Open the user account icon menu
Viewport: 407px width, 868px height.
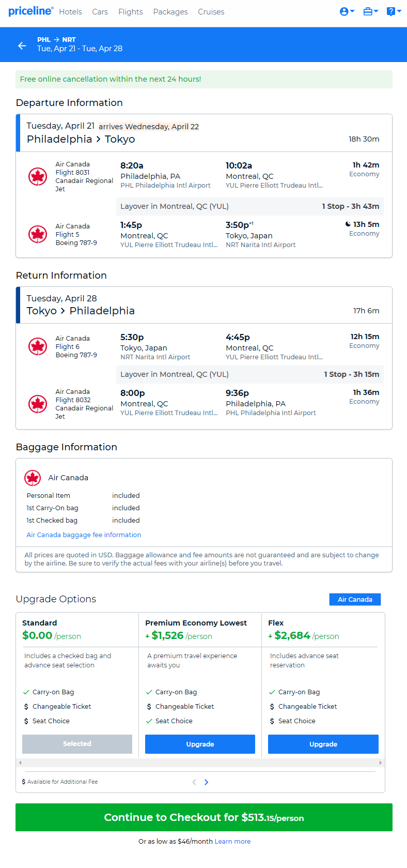tap(347, 11)
